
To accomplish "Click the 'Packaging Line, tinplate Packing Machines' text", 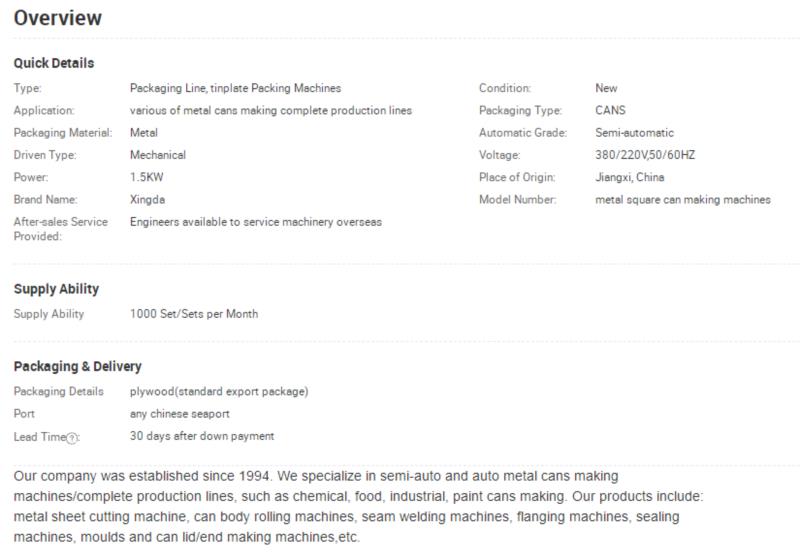I will pyautogui.click(x=235, y=88).
